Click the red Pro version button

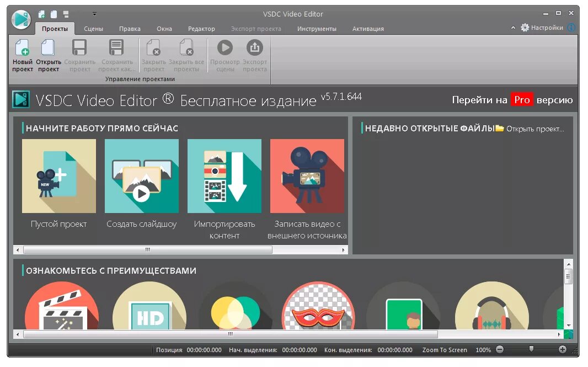(x=522, y=99)
